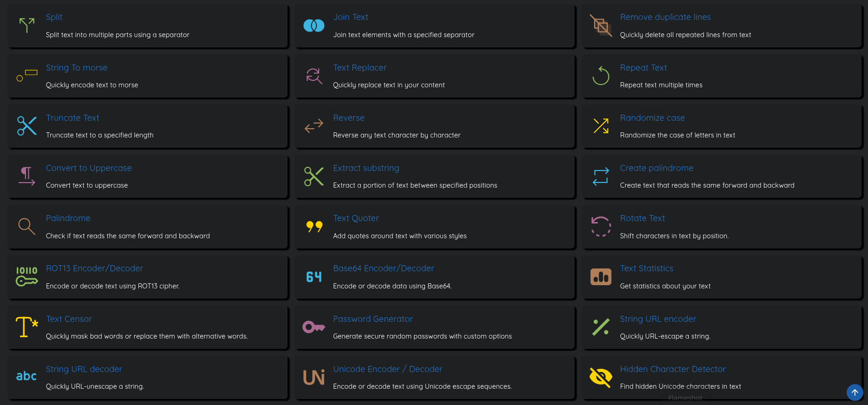Viewport: 868px width, 405px height.
Task: Click the Join Text overlapping circles icon
Action: pos(314,26)
